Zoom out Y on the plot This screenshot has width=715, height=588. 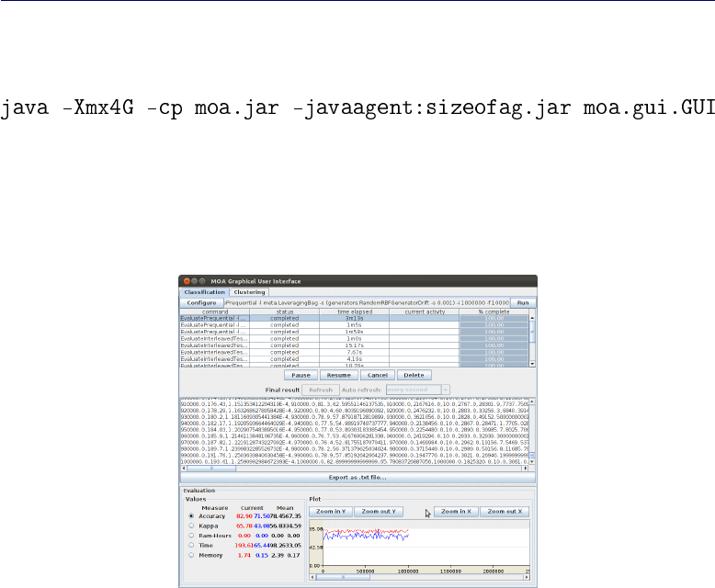[379, 512]
